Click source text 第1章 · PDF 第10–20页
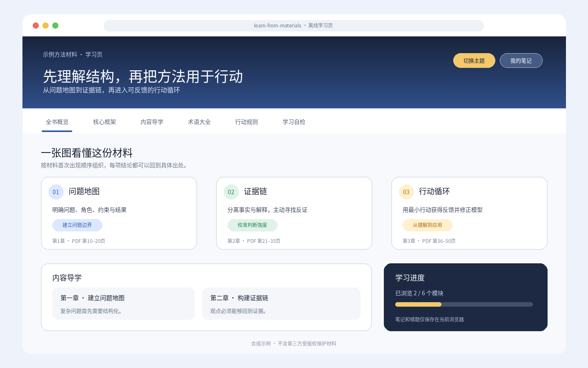 pos(79,241)
